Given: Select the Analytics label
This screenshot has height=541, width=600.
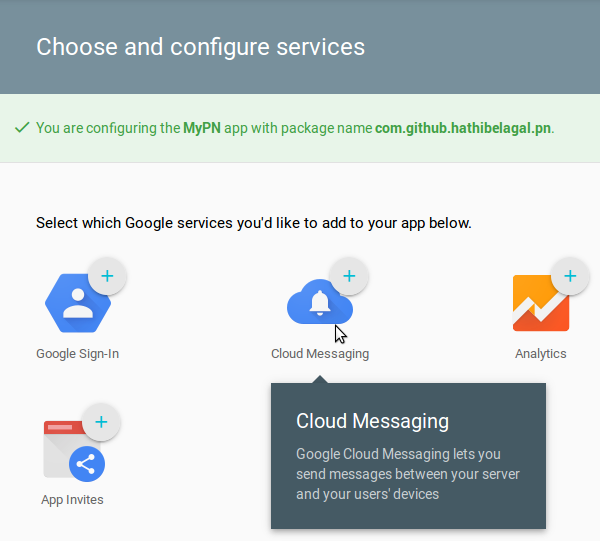Looking at the screenshot, I should (541, 354).
